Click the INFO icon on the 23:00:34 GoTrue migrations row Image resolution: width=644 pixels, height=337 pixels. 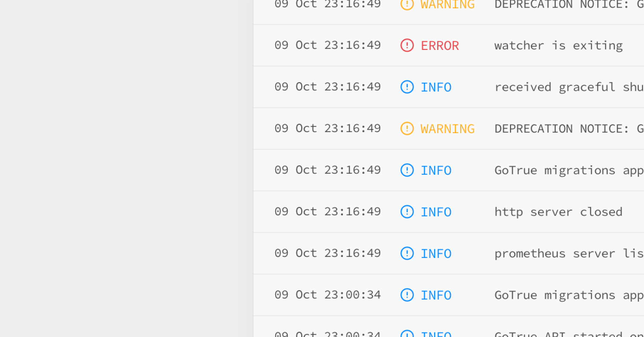407,295
